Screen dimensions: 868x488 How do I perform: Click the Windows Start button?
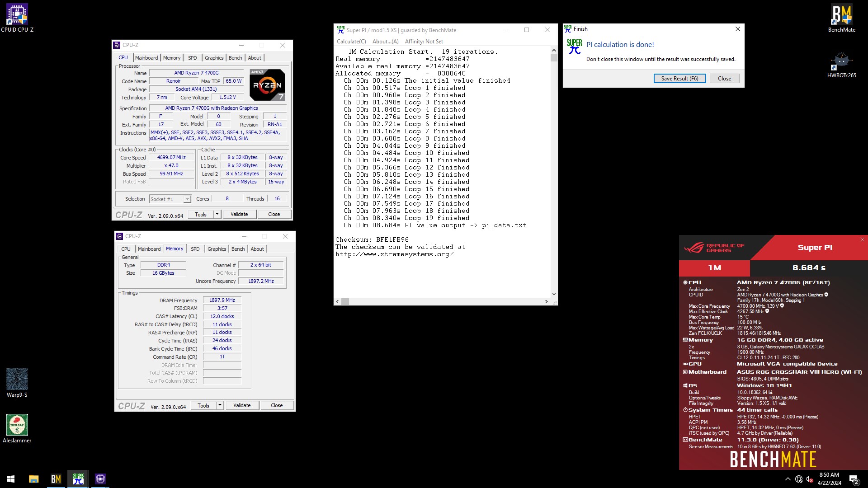[11, 479]
